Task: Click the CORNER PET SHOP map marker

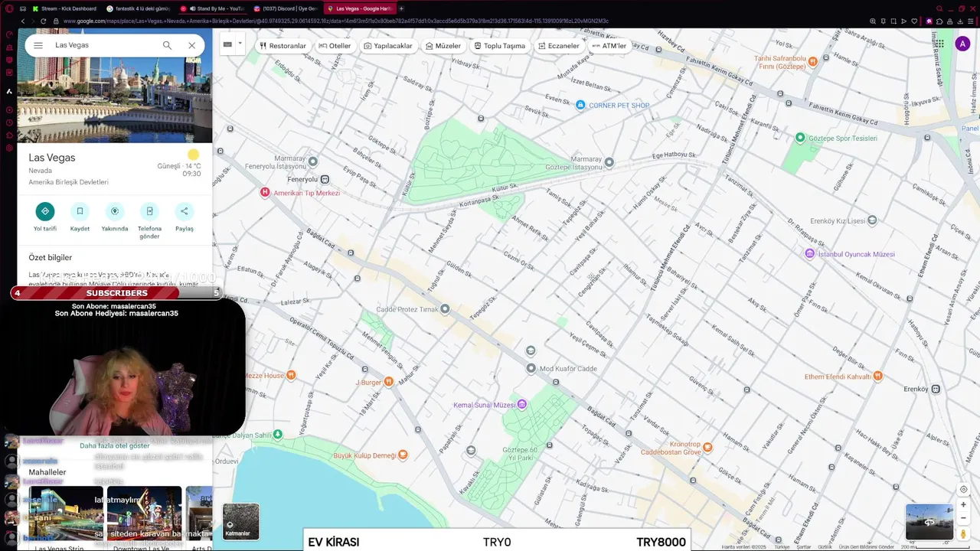Action: (x=580, y=105)
